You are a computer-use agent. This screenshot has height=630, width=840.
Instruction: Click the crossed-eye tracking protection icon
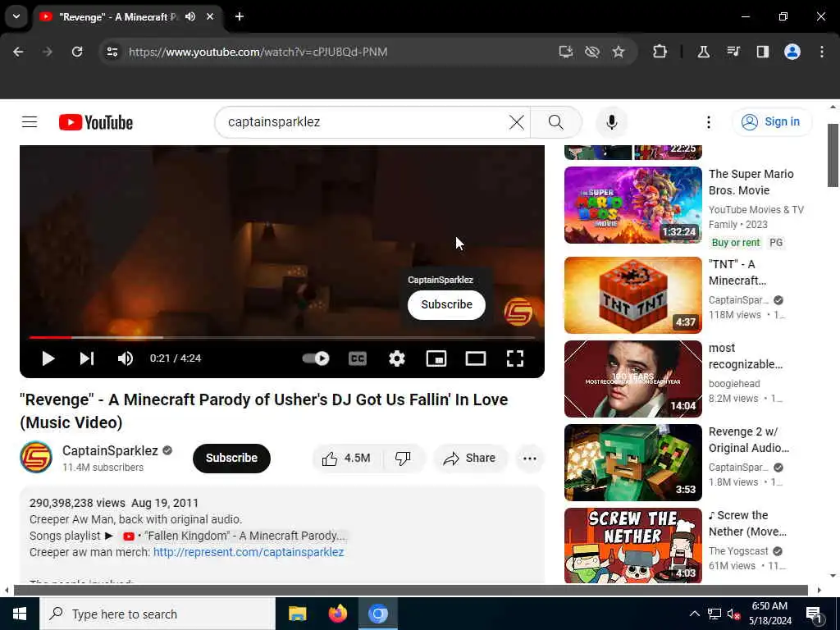click(592, 52)
